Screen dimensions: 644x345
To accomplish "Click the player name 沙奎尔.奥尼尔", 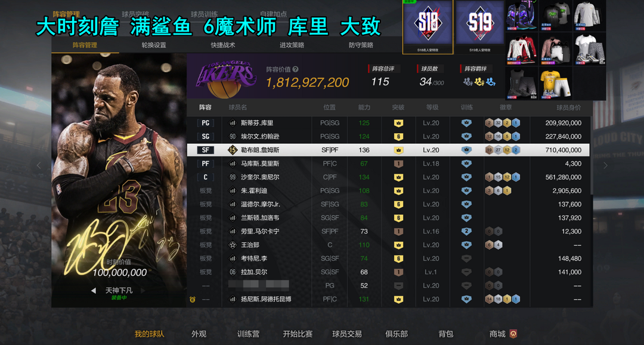I will [x=260, y=177].
